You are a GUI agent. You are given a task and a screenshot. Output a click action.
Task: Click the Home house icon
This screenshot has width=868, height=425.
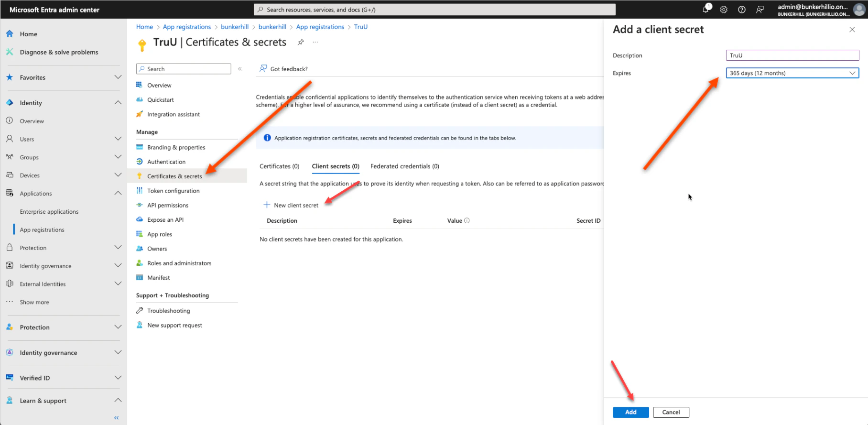click(x=10, y=34)
